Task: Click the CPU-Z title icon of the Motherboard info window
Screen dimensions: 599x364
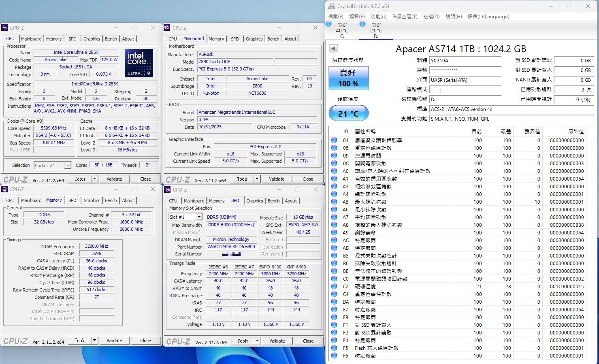Action: click(x=167, y=28)
